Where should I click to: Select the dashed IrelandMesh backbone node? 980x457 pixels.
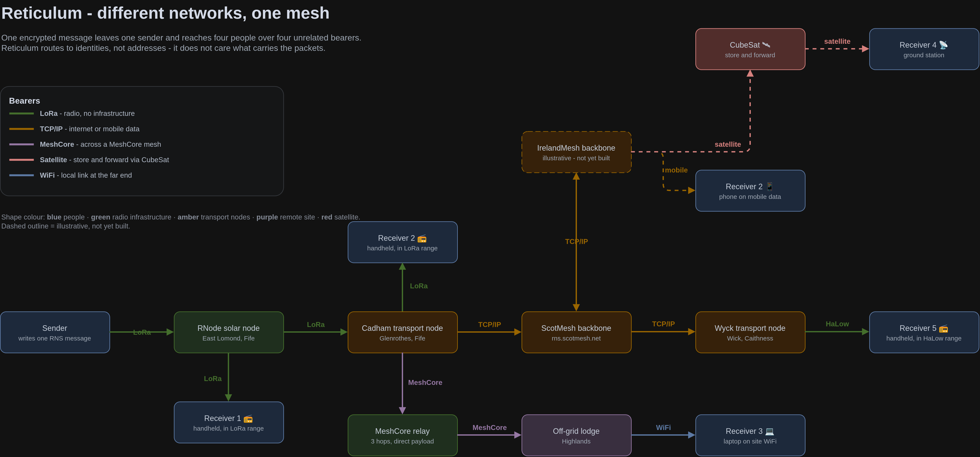point(576,152)
